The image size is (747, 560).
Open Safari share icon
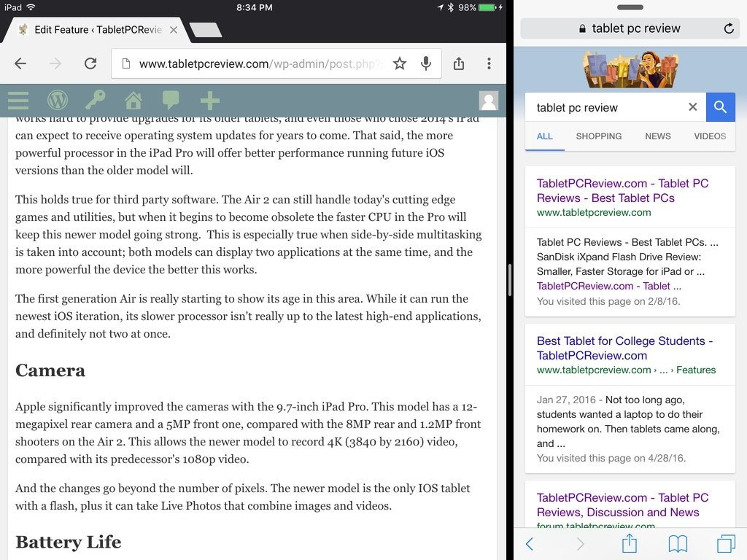click(x=630, y=542)
